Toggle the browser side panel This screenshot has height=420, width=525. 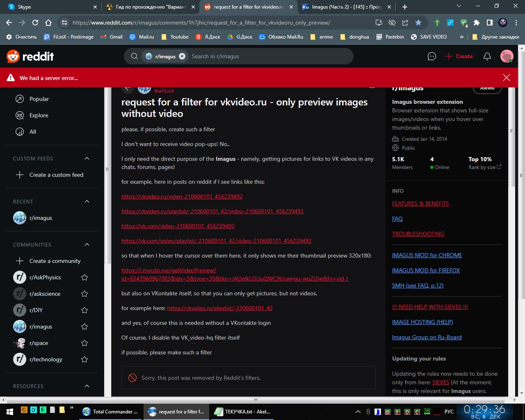click(x=490, y=23)
